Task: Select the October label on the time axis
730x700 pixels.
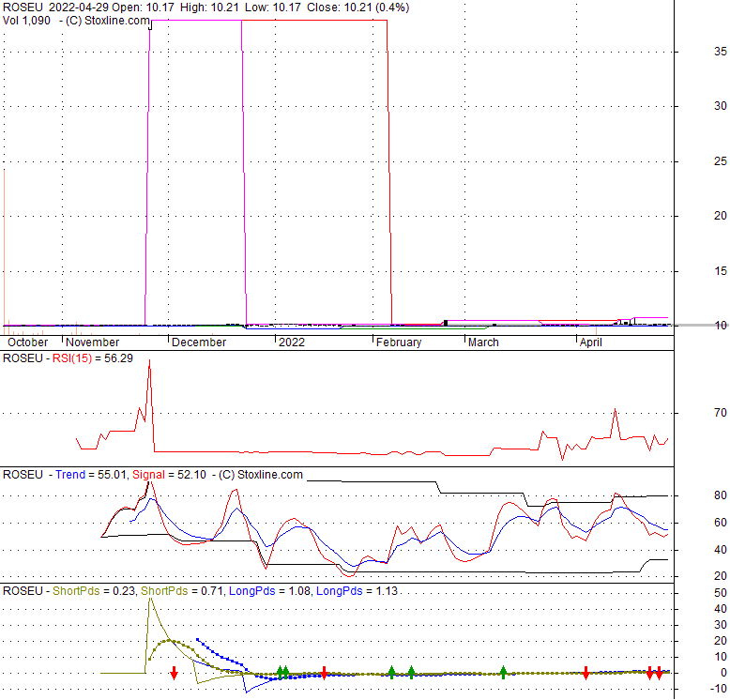Action: click(28, 342)
